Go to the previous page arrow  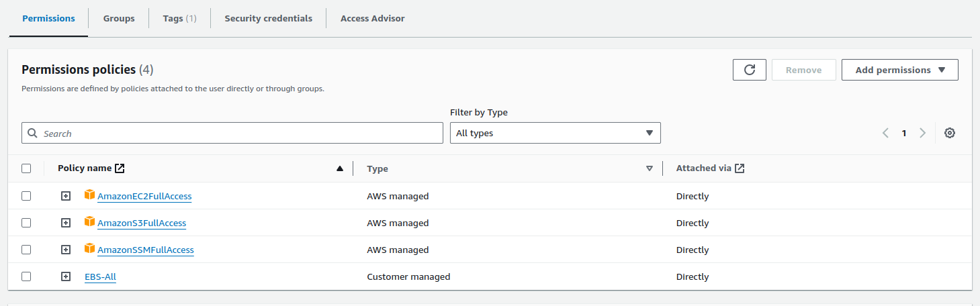[886, 133]
